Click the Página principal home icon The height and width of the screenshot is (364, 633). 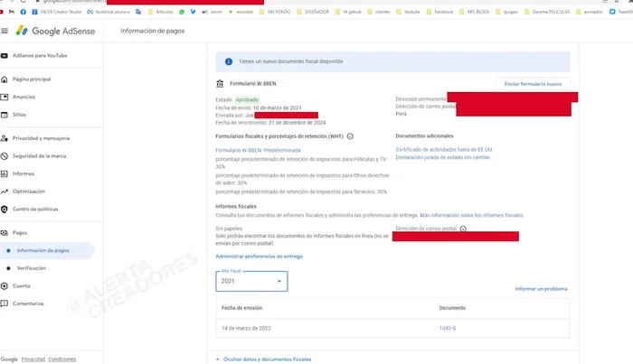pyautogui.click(x=5, y=79)
